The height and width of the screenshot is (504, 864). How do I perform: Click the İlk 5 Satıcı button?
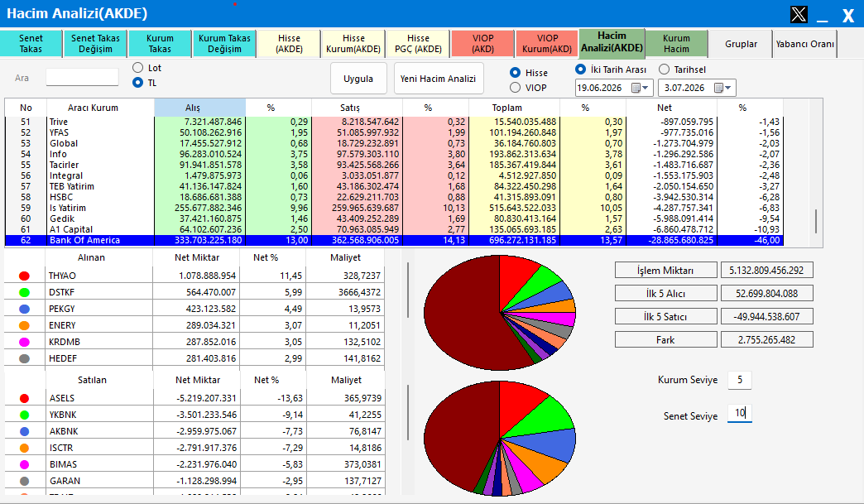click(x=665, y=317)
